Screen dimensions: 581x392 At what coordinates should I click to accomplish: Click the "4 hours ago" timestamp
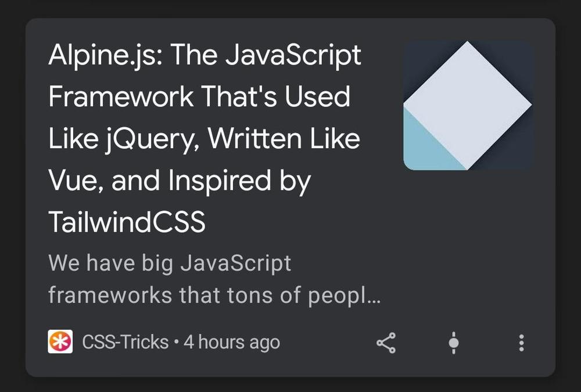coord(232,342)
